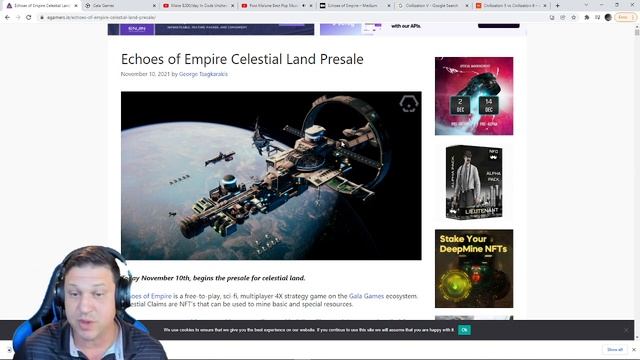The width and height of the screenshot is (640, 360).
Task: Bookmark this page with the star icon
Action: (573, 18)
